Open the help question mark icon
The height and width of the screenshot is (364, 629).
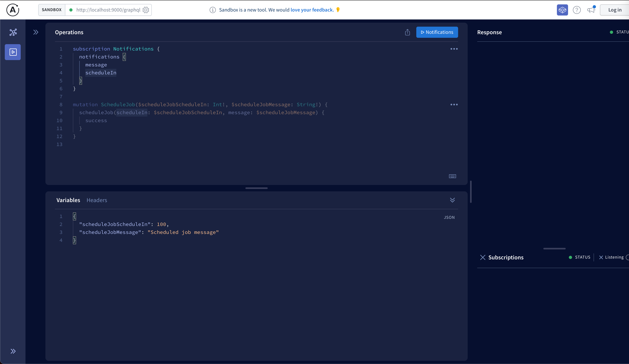point(577,10)
